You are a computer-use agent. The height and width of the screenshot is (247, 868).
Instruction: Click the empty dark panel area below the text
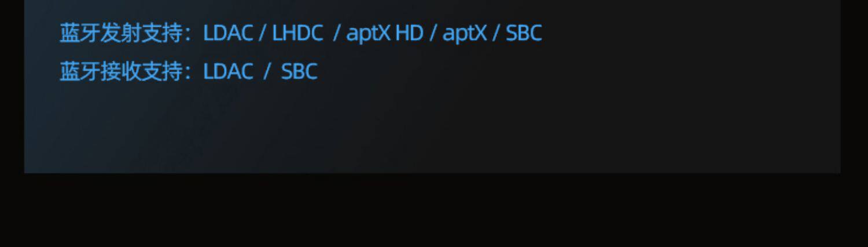pos(432,130)
